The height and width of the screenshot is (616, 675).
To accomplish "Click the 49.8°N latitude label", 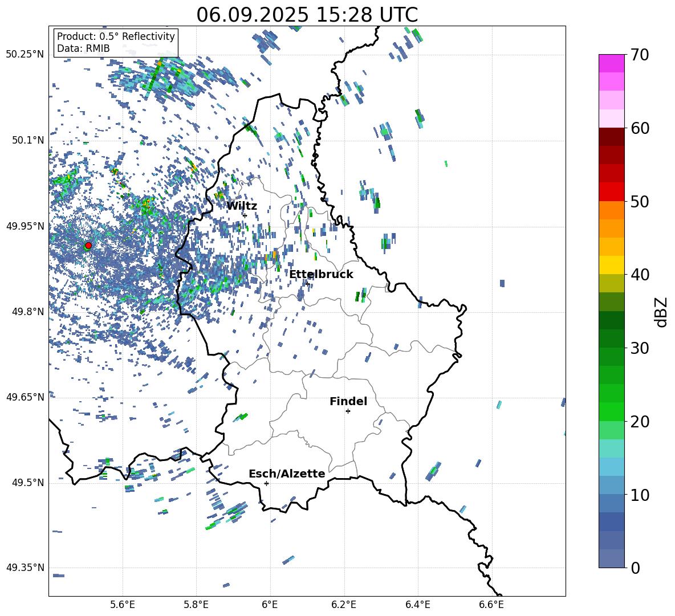I will 29,311.
